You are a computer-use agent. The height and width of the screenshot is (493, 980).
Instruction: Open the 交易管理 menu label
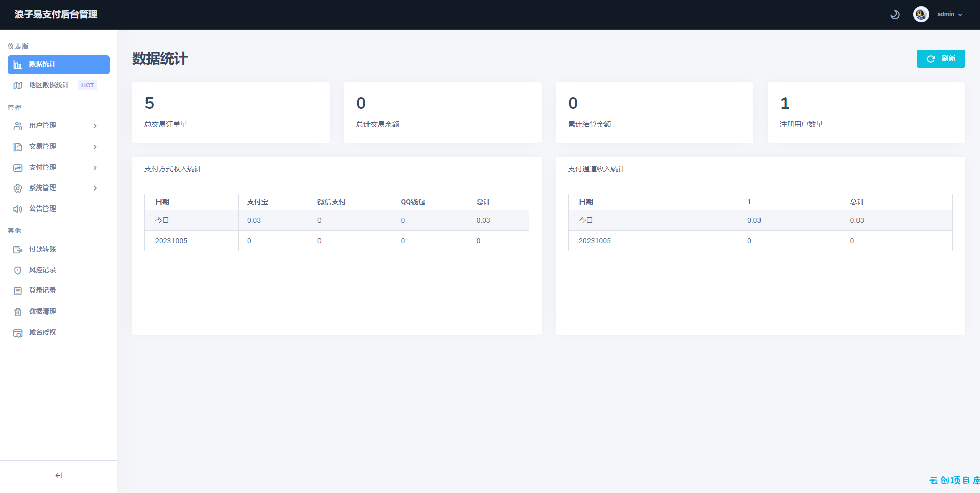[x=42, y=146]
